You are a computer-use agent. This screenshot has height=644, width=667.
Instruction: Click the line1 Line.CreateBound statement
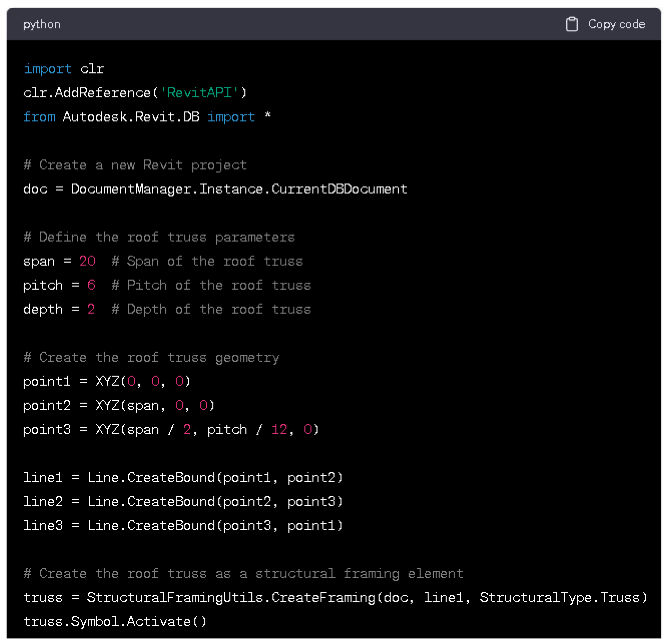183,478
